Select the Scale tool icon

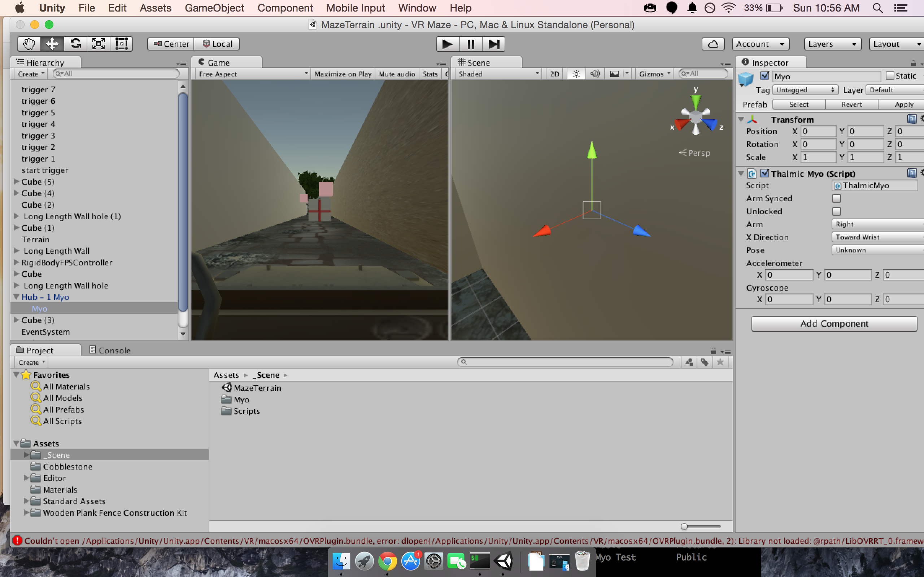pos(99,44)
